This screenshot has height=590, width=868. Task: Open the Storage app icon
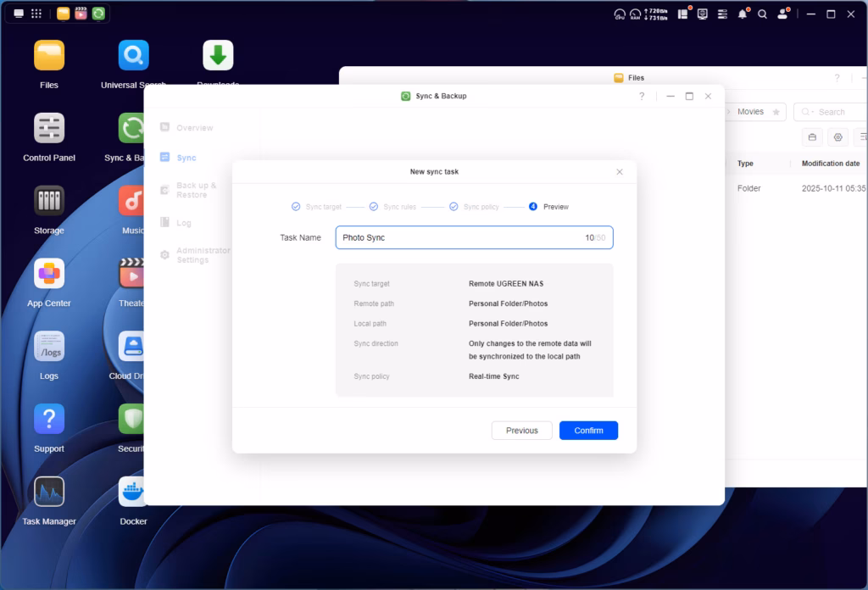pyautogui.click(x=48, y=202)
